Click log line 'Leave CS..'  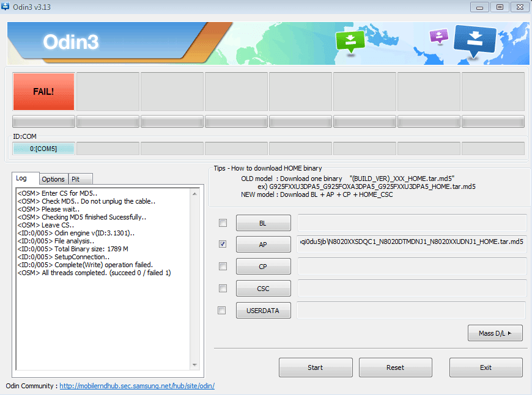click(x=45, y=225)
